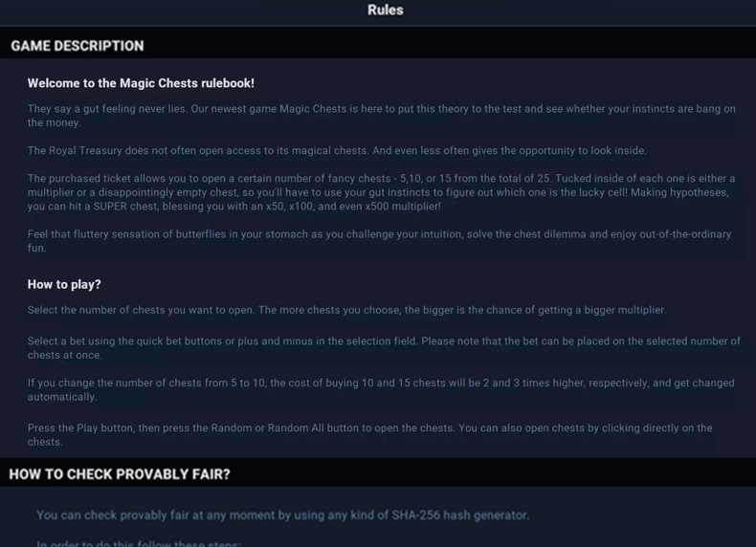Viewport: 756px width, 547px height.
Task: Click the Press the Play button paragraph
Action: pyautogui.click(x=369, y=435)
